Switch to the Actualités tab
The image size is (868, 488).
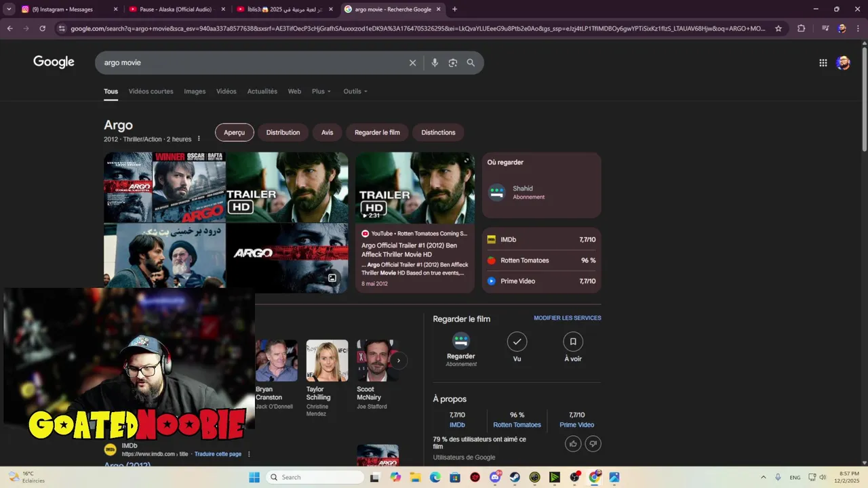pyautogui.click(x=262, y=91)
